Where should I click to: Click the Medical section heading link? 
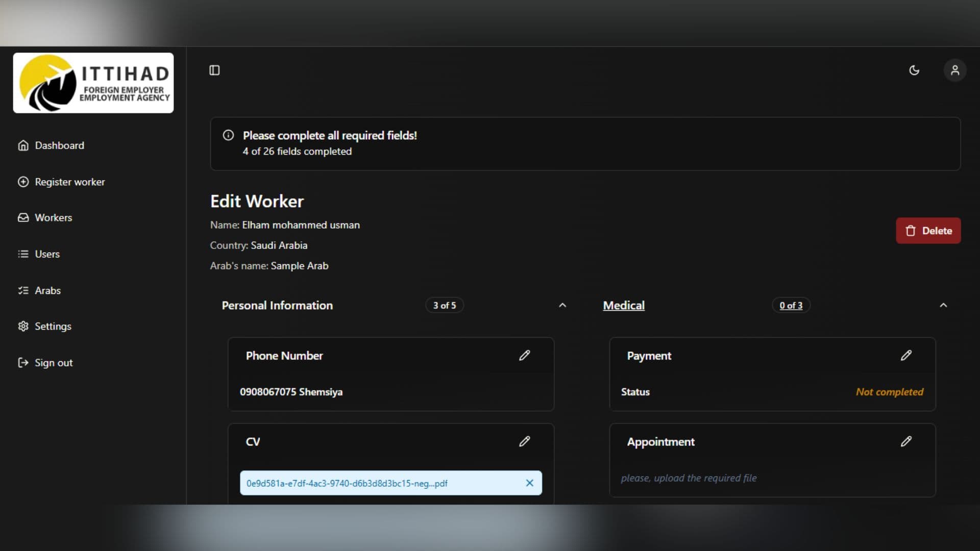[624, 305]
